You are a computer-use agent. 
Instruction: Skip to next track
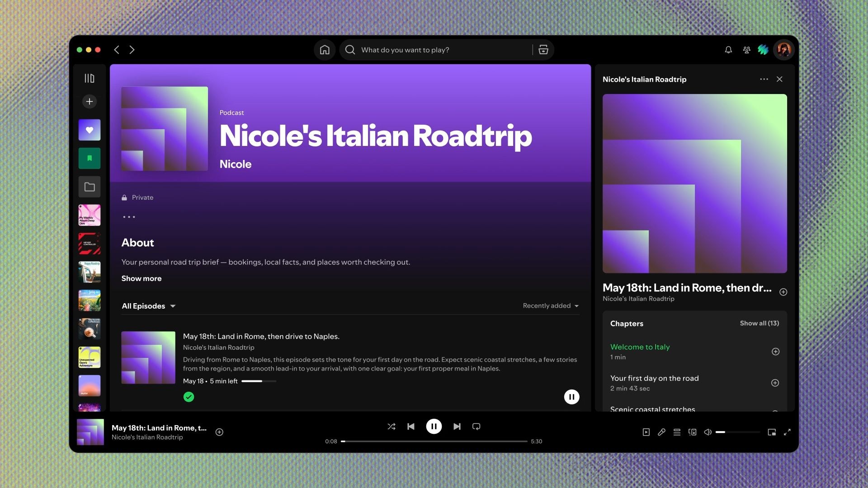click(457, 427)
